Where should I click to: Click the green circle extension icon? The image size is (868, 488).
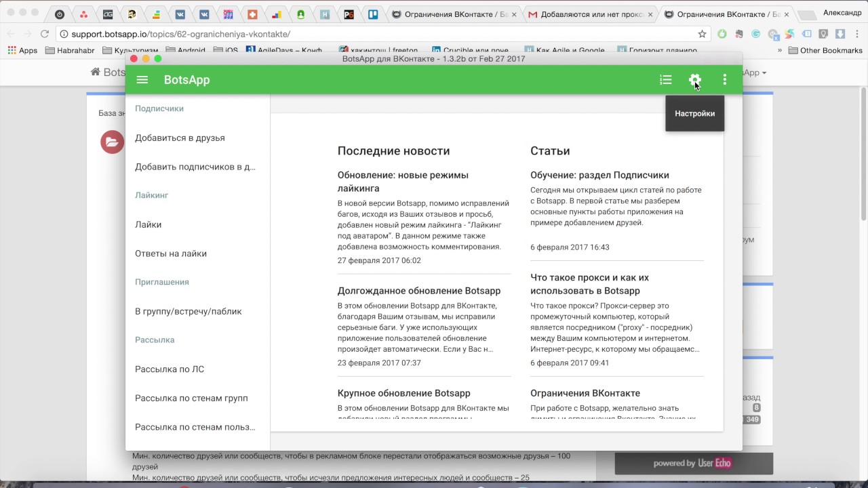pos(722,34)
